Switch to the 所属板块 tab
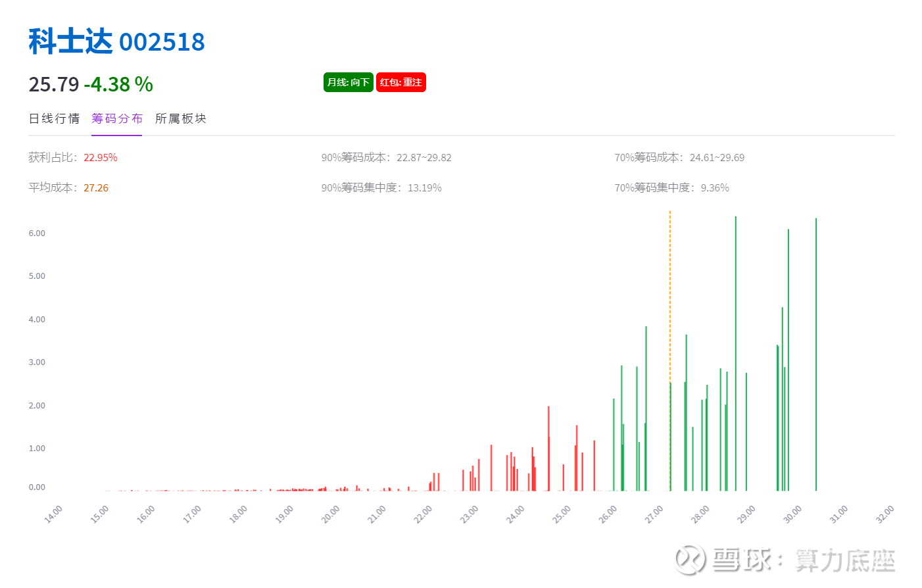 click(181, 118)
